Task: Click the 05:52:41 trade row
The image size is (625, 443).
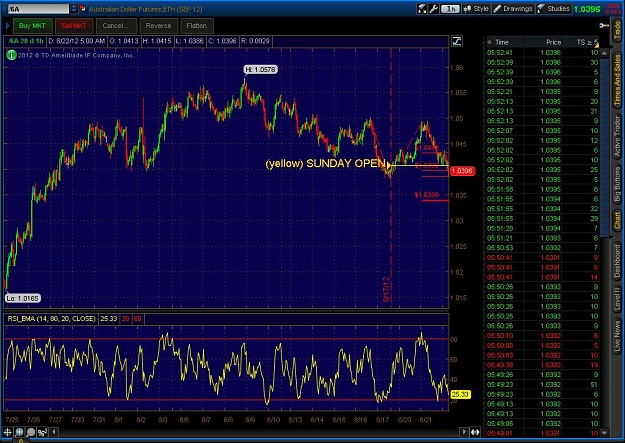Action: tap(542, 53)
